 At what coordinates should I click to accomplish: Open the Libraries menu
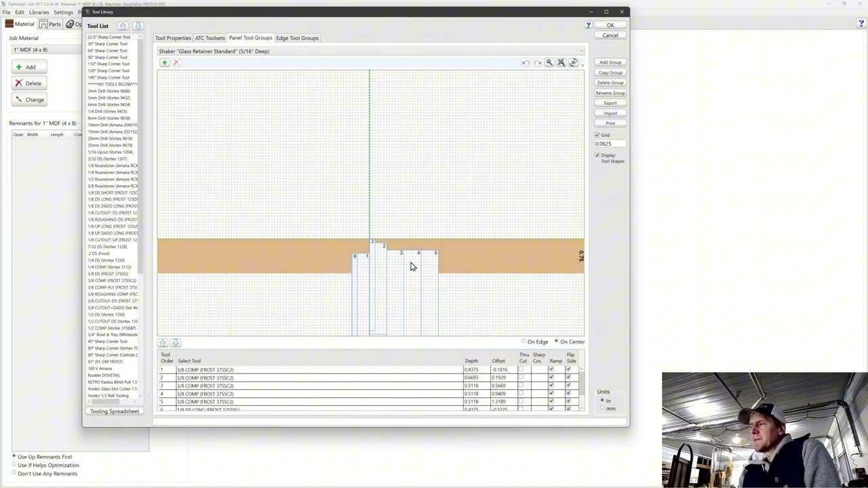(39, 12)
